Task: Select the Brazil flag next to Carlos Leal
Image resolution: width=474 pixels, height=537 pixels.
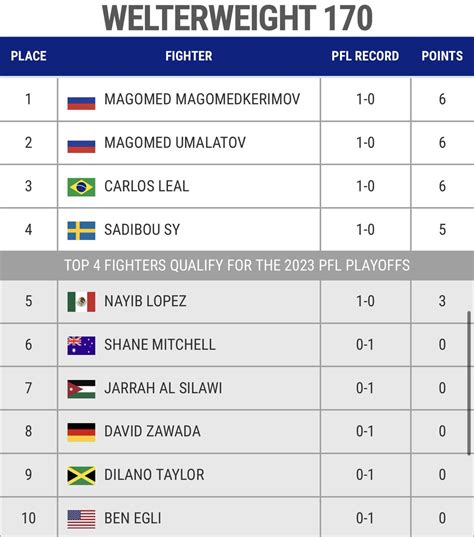Action: click(81, 187)
